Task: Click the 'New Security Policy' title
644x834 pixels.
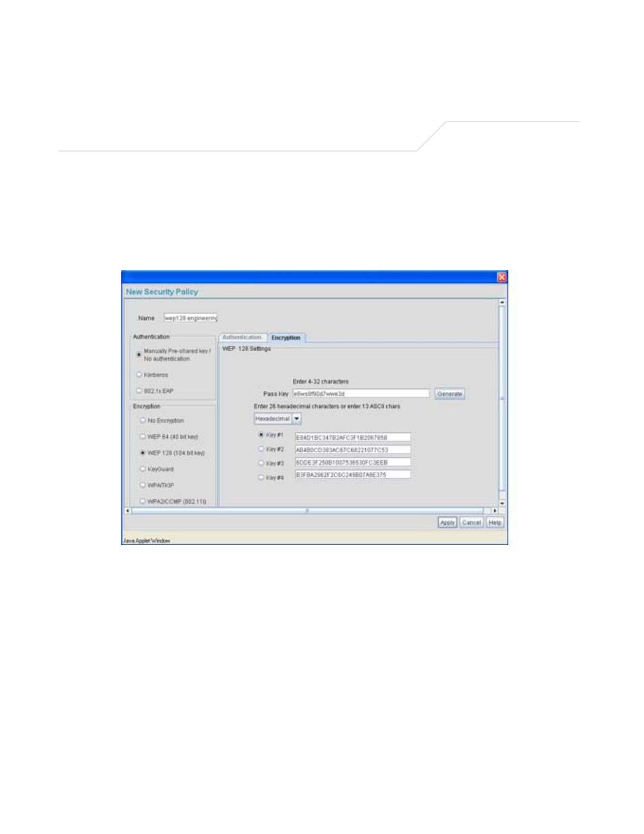Action: [162, 292]
